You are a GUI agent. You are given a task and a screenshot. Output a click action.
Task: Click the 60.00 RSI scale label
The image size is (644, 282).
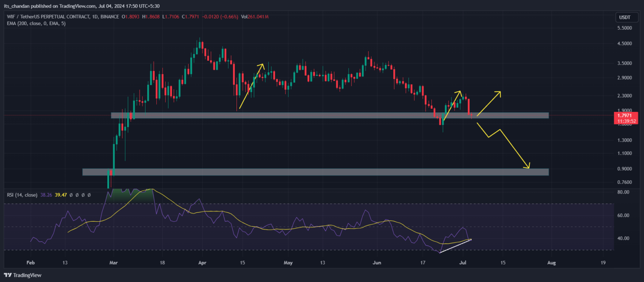pyautogui.click(x=623, y=215)
